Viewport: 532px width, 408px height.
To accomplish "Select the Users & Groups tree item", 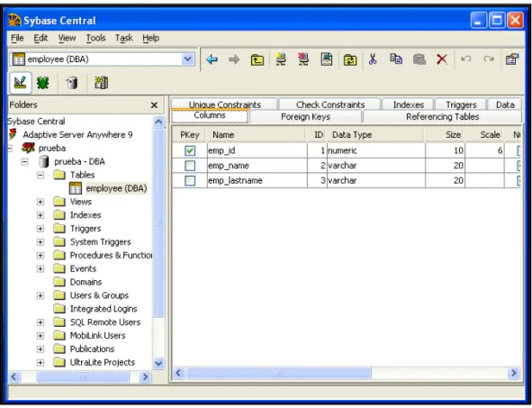I will (99, 295).
